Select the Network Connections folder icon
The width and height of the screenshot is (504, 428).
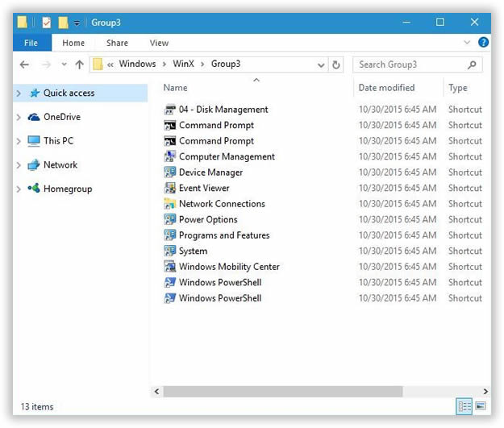169,204
